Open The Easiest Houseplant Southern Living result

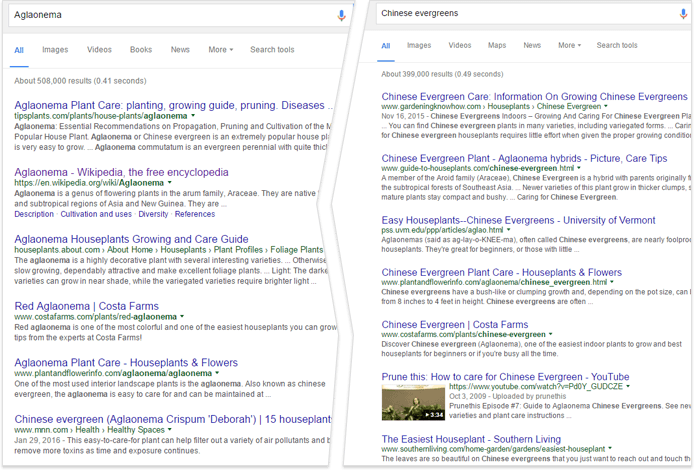click(x=471, y=439)
